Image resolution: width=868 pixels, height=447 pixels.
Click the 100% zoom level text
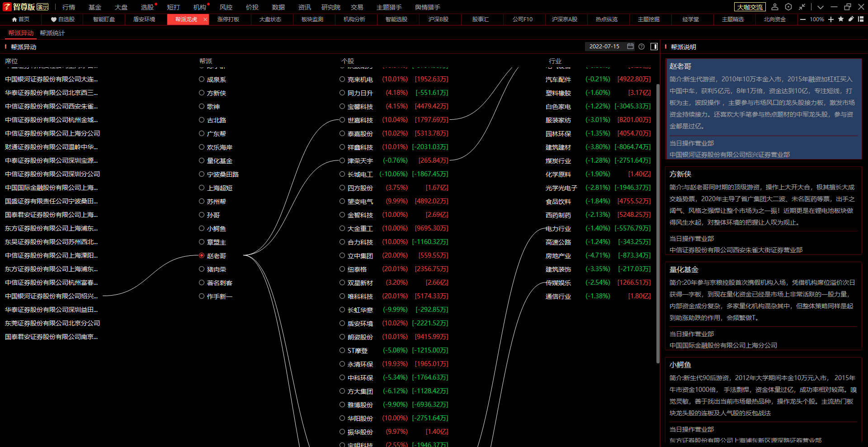tap(817, 19)
